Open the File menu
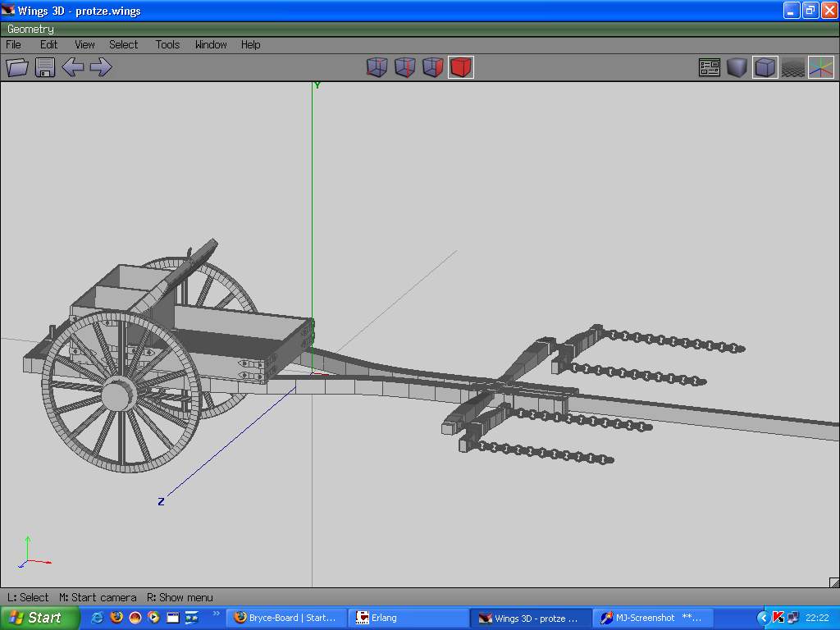The width and height of the screenshot is (840, 630). (x=14, y=44)
